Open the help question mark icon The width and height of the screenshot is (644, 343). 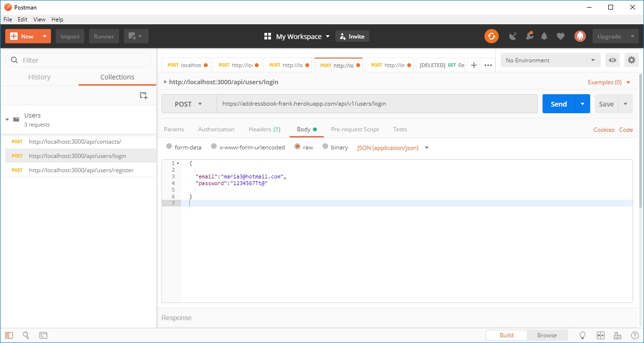point(634,335)
